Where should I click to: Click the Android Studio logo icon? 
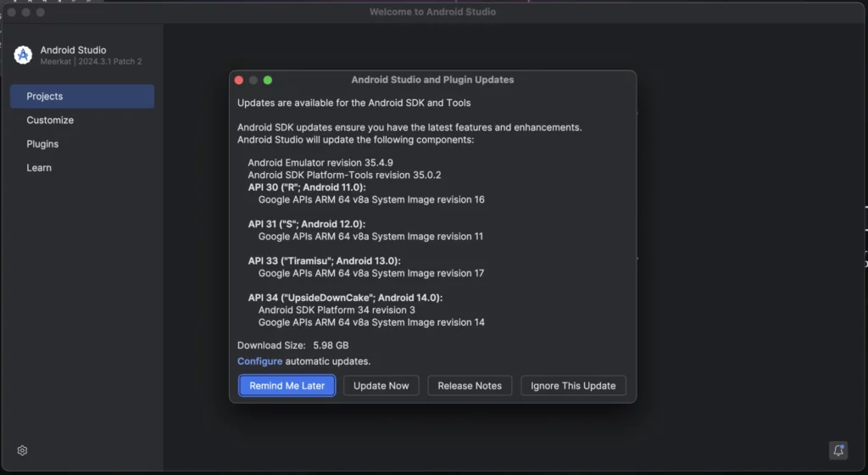click(x=23, y=55)
